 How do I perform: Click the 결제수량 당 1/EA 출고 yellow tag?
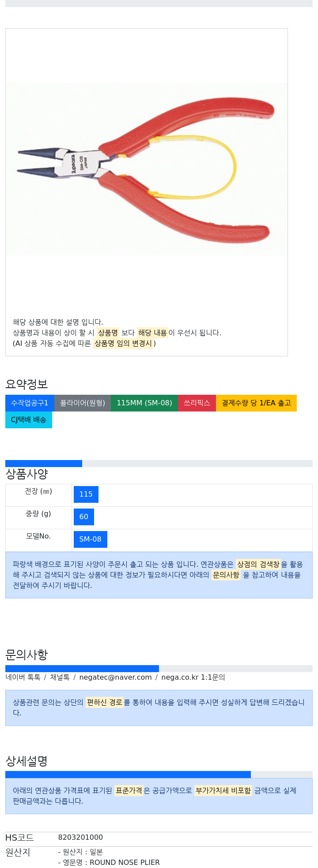tap(256, 403)
